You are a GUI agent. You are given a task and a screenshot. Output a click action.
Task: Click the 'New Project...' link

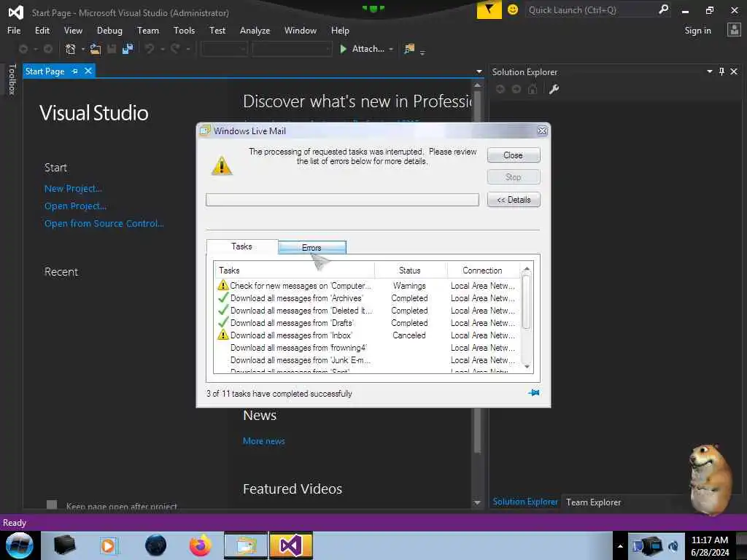[73, 189]
